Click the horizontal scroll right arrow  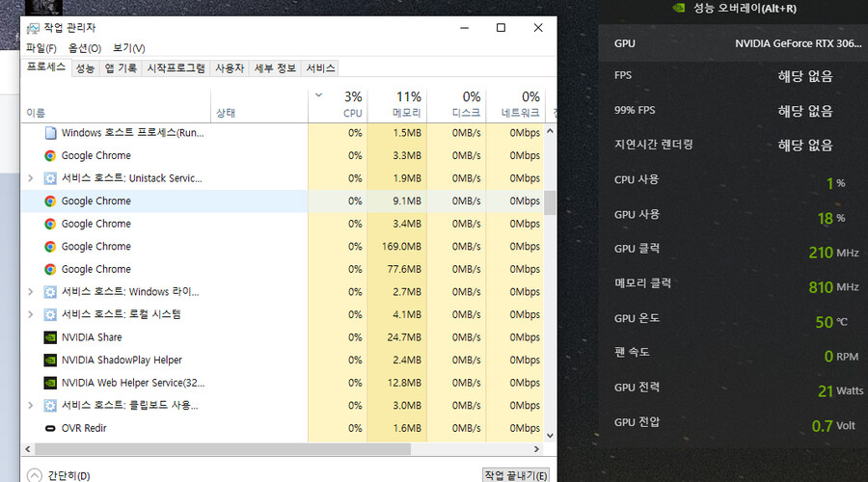pos(536,449)
